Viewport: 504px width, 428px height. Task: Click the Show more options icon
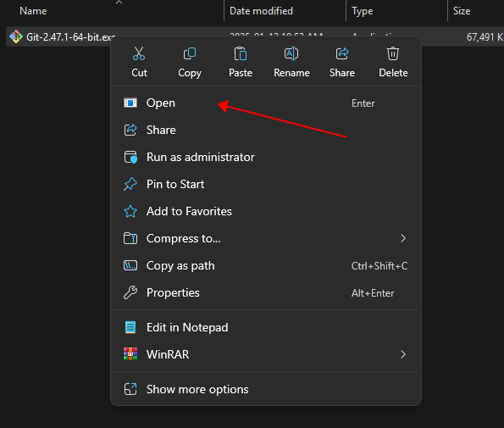[130, 389]
